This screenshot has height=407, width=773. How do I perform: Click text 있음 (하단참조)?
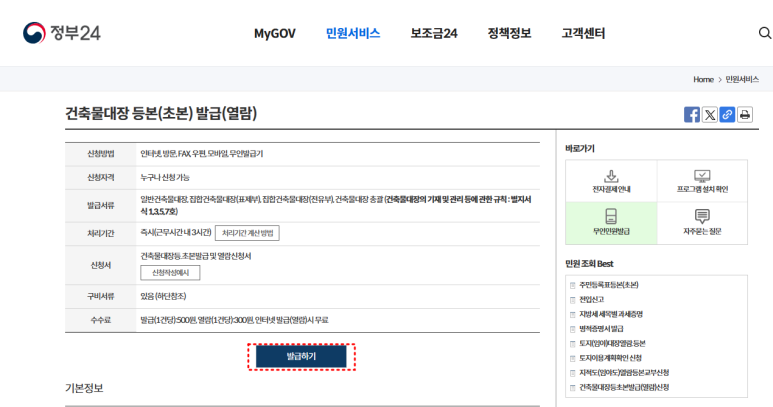[163, 296]
